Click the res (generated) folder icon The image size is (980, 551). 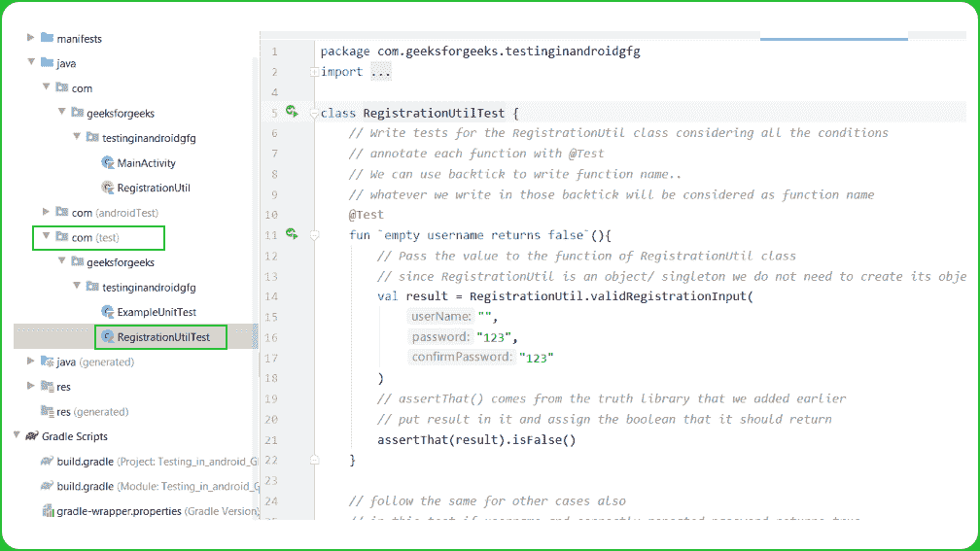(48, 411)
